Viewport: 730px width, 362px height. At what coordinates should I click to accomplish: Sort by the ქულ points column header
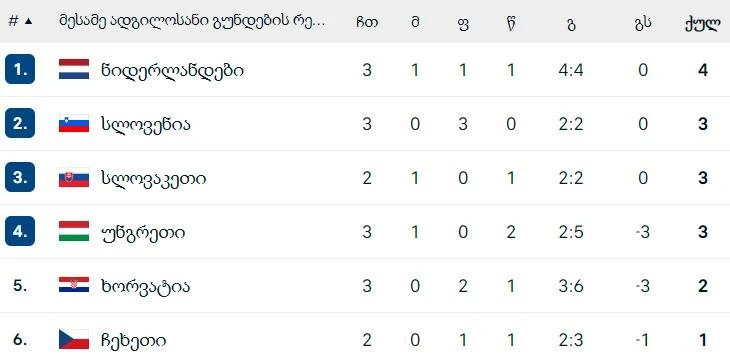pyautogui.click(x=703, y=22)
